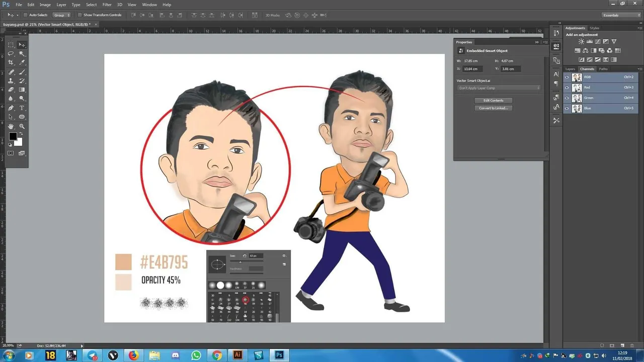Add a Vibrance adjustment

[x=614, y=42]
